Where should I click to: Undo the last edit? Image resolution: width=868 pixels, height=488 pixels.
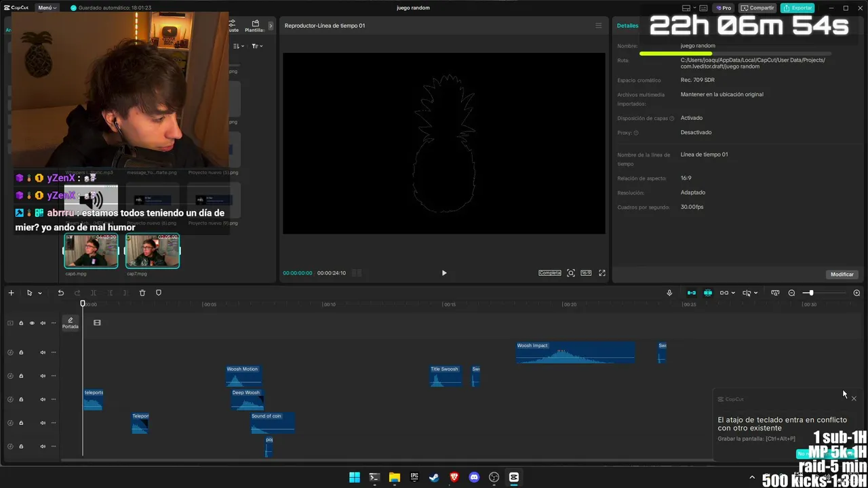click(x=60, y=293)
